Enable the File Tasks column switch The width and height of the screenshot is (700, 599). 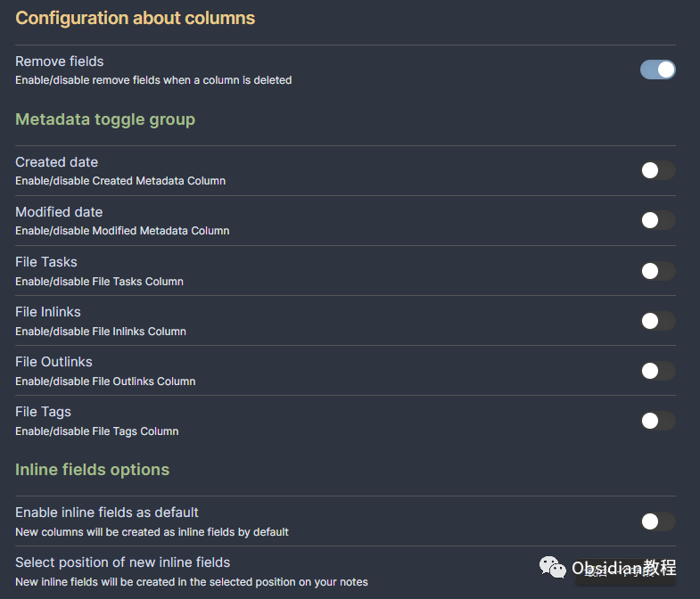657,271
